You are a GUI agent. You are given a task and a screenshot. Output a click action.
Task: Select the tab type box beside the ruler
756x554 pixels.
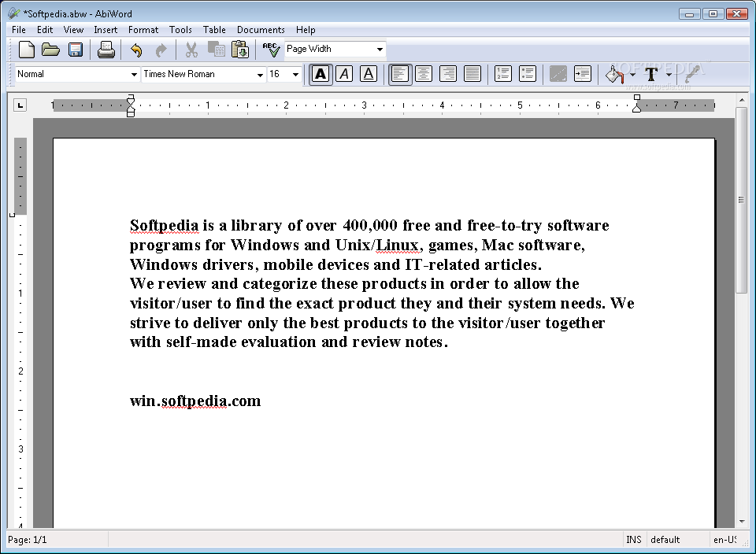point(20,105)
